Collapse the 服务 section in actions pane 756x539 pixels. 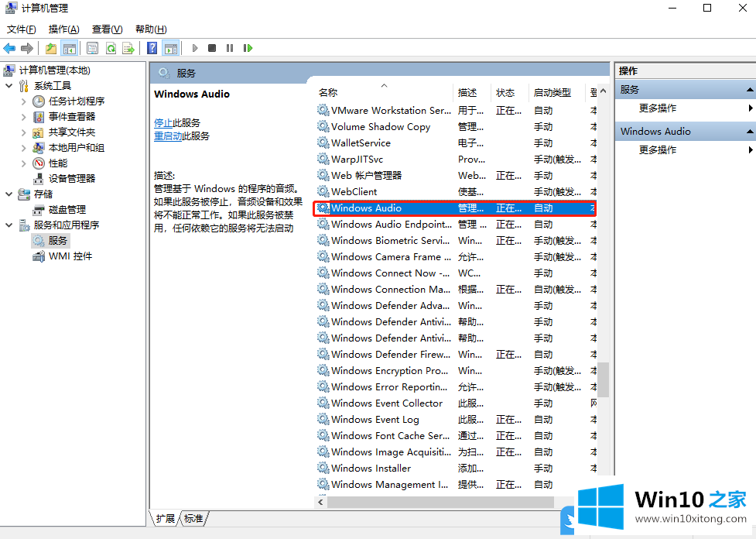pos(750,90)
